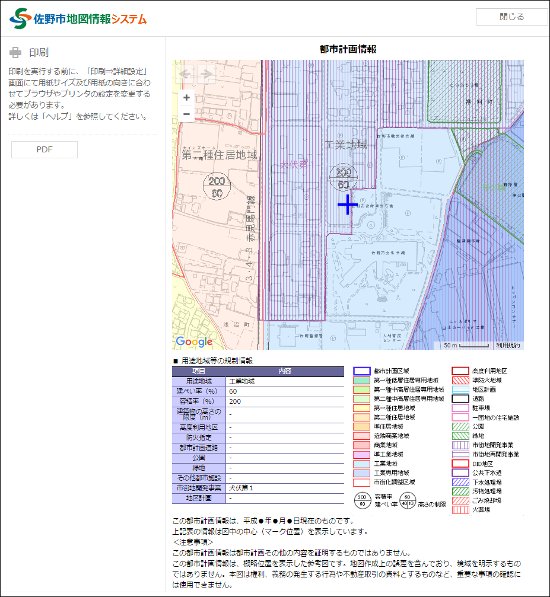The height and width of the screenshot is (597, 550).
Task: Click the 200/60 circle under 工業地域 map label
Action: coord(343,178)
